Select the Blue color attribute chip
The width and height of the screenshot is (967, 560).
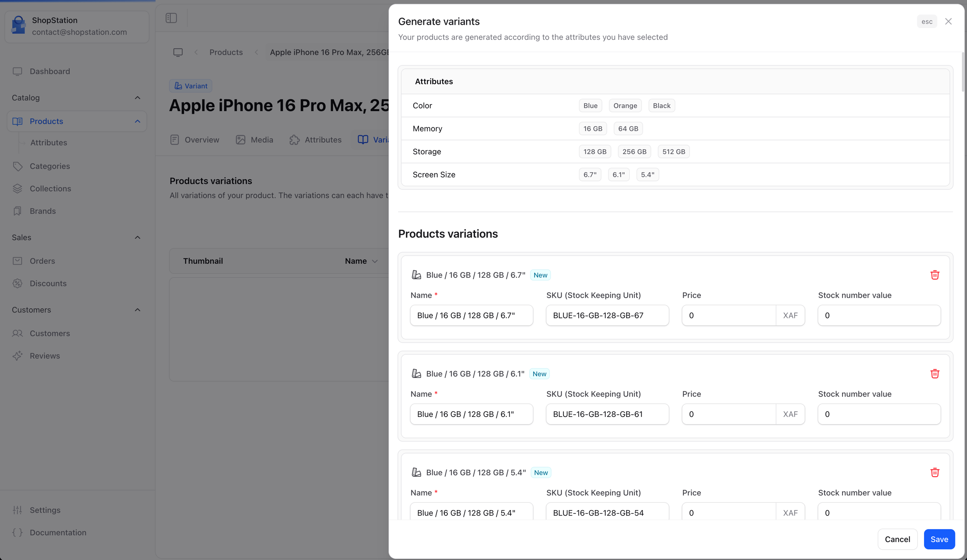pyautogui.click(x=590, y=106)
